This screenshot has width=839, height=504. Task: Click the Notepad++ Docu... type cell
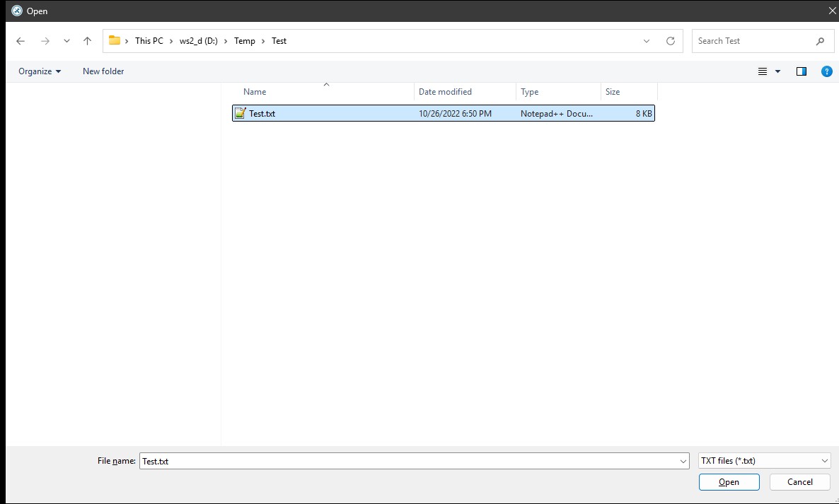557,113
